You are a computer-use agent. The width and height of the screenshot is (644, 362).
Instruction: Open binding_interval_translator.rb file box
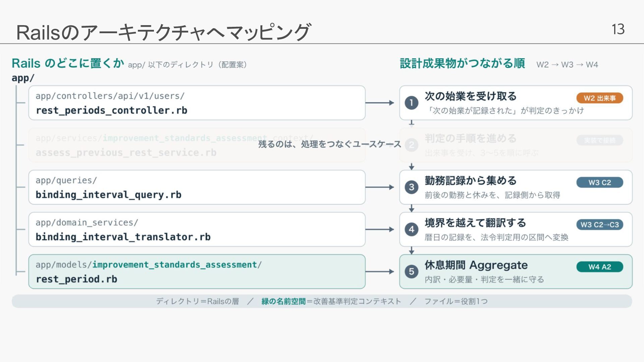coord(197,230)
